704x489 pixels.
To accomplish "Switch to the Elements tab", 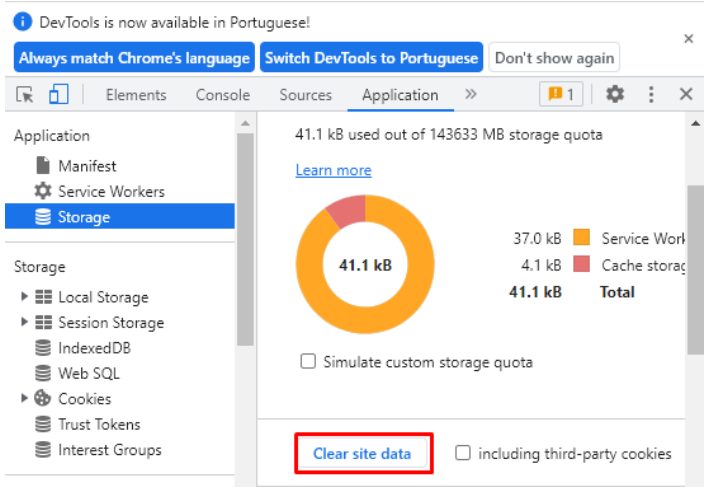I will point(136,95).
